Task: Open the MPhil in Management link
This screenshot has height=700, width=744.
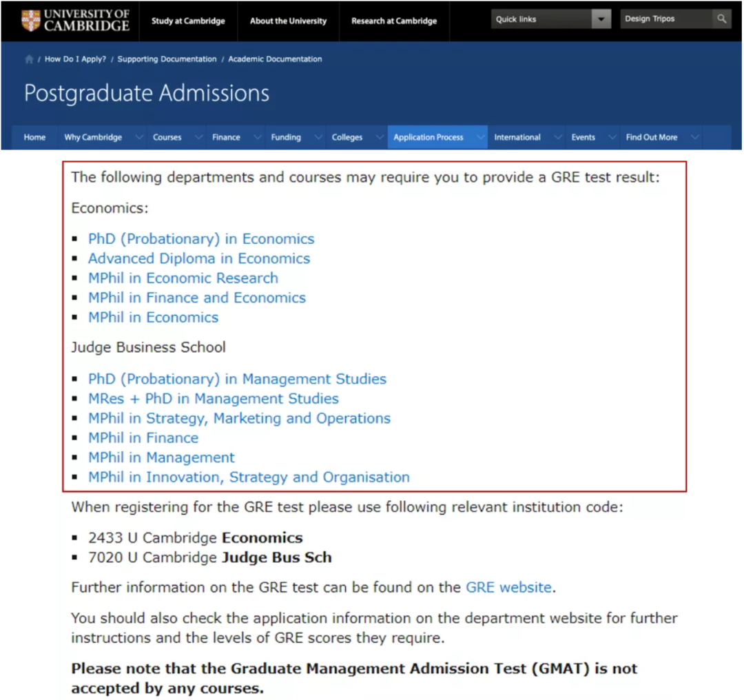Action: click(161, 457)
